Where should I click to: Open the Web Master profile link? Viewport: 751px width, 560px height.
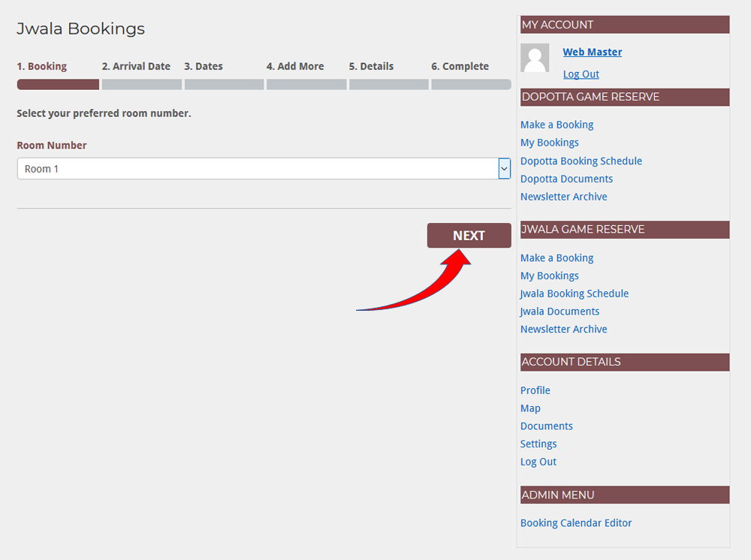(x=592, y=52)
